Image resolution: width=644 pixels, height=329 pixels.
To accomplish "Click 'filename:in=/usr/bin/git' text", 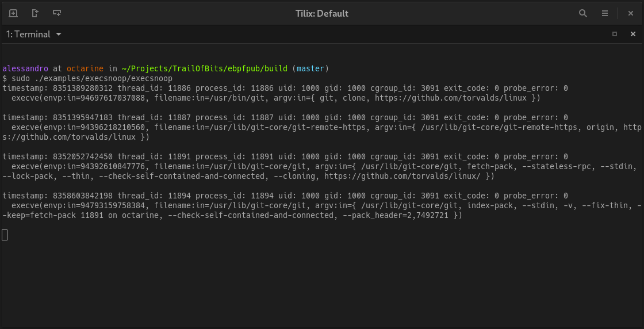I will pos(209,98).
